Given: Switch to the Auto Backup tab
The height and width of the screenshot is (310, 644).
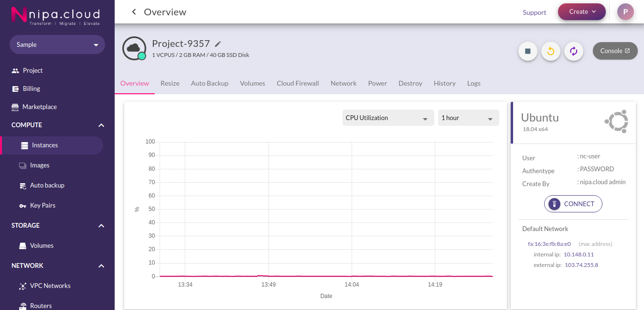Looking at the screenshot, I should (x=210, y=83).
